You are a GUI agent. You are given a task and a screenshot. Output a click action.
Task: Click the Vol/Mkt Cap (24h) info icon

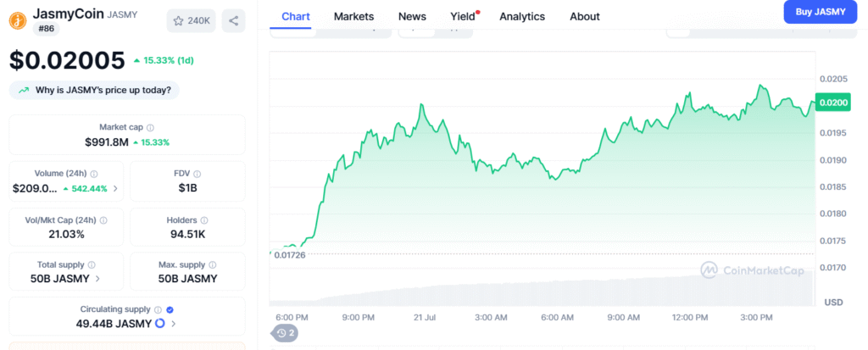[x=103, y=220]
